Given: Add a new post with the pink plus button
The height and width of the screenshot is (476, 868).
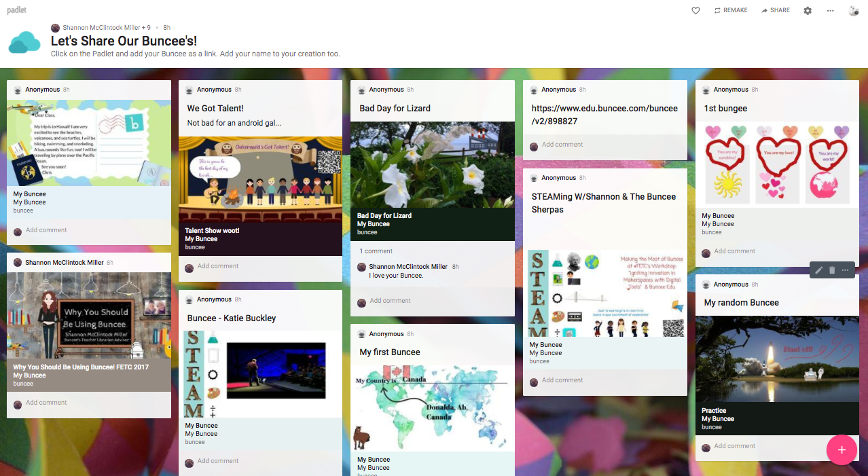Looking at the screenshot, I should tap(842, 450).
